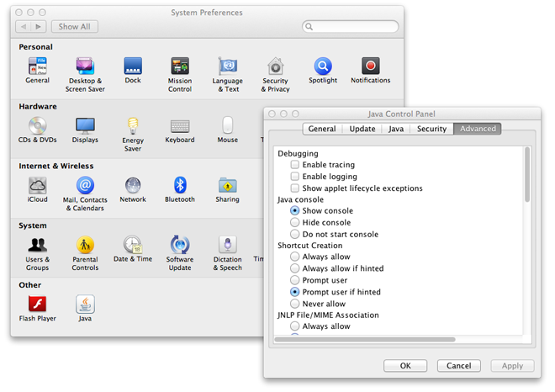
Task: Select Do not start console option
Action: 294,234
